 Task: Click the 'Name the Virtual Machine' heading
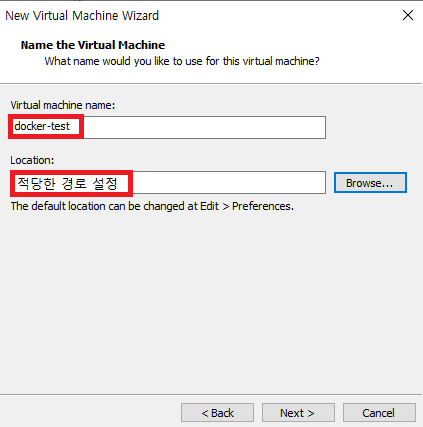[x=93, y=45]
